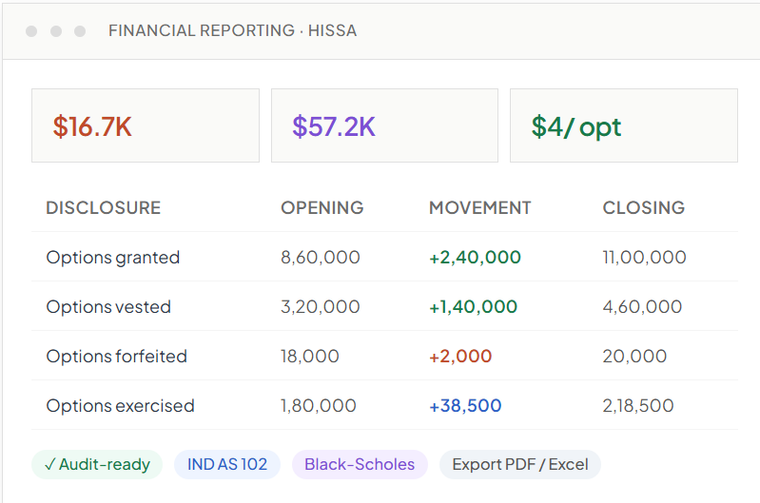Click the DISCLOSURE column header
Viewport: 760px width, 503px height.
(103, 208)
